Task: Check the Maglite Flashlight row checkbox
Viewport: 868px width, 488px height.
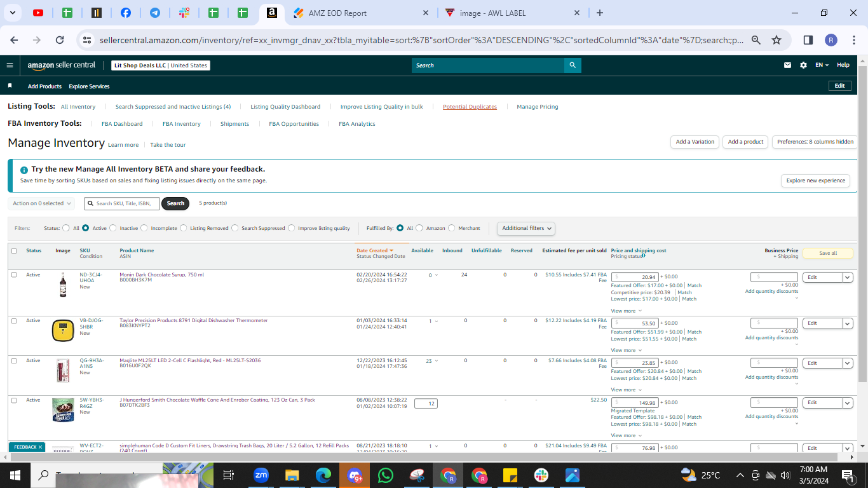Action: 14,360
